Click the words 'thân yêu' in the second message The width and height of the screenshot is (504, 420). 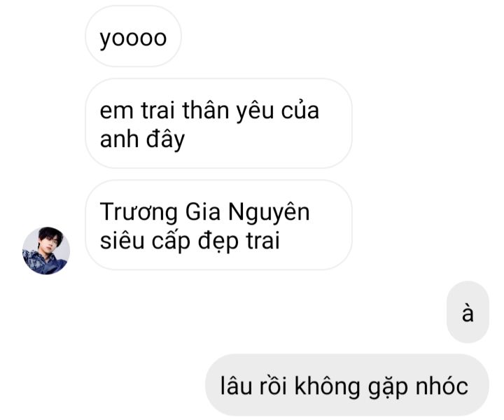[x=228, y=111]
